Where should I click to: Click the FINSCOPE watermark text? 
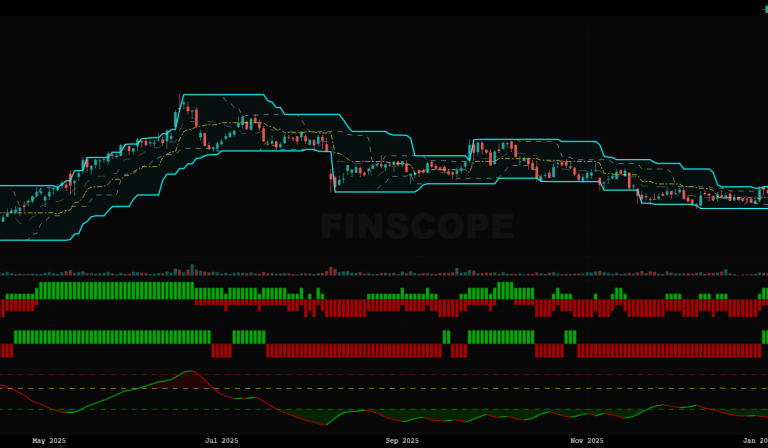tap(417, 228)
